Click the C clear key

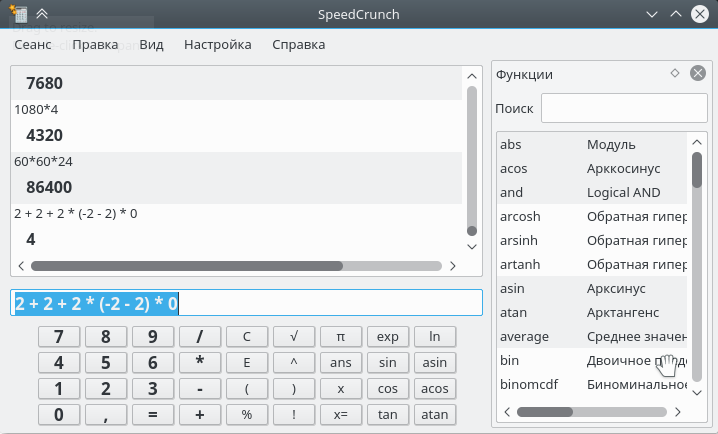point(247,336)
